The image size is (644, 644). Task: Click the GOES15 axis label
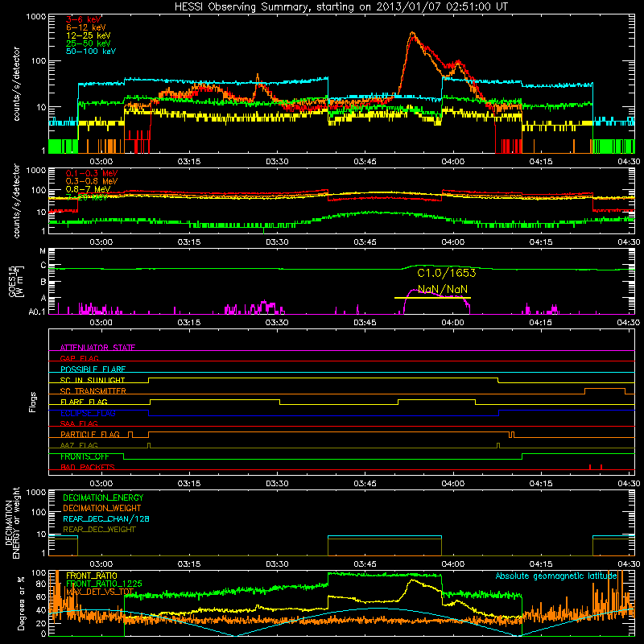pos(15,281)
